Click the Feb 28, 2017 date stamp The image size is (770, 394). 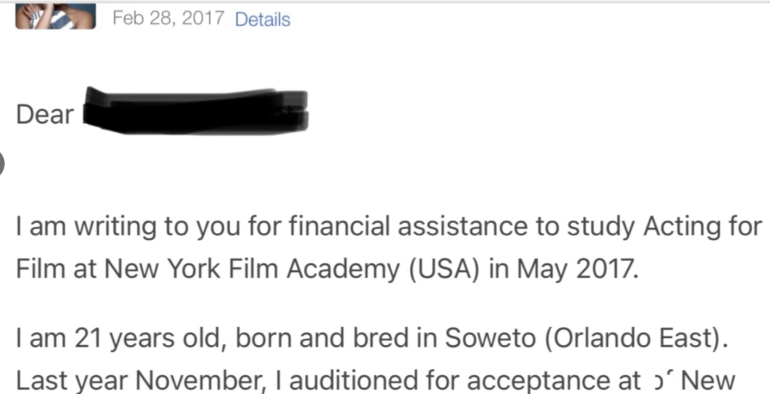coord(168,19)
